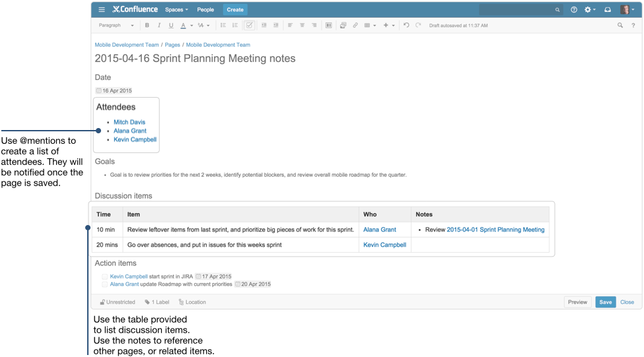
Task: Apply underline formatting
Action: click(171, 26)
